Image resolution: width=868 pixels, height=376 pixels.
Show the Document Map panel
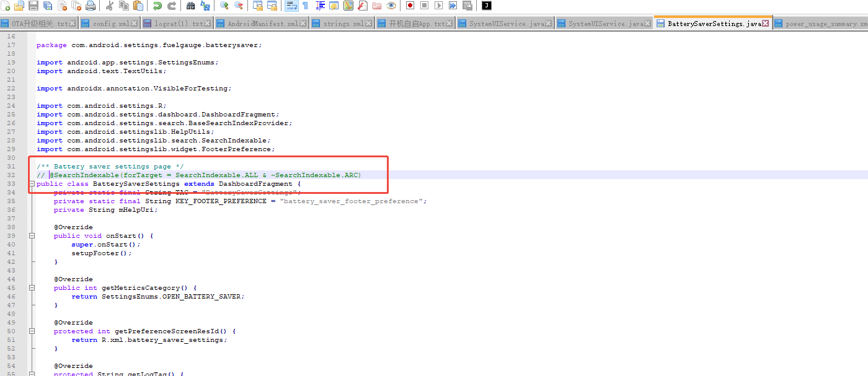point(348,6)
